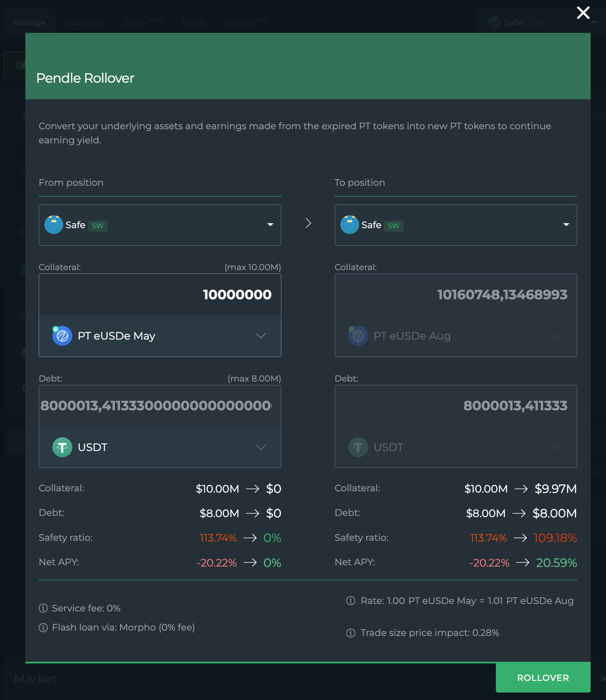
Task: Click the From collateral amount field 10000000
Action: (x=160, y=295)
